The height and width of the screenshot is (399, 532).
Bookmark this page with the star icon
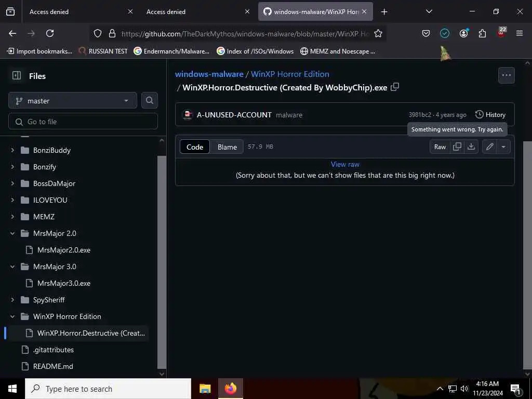378,33
